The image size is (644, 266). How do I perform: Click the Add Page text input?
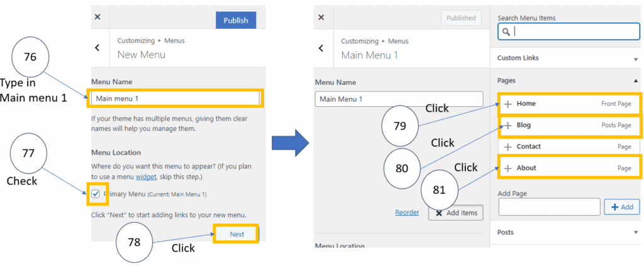549,206
